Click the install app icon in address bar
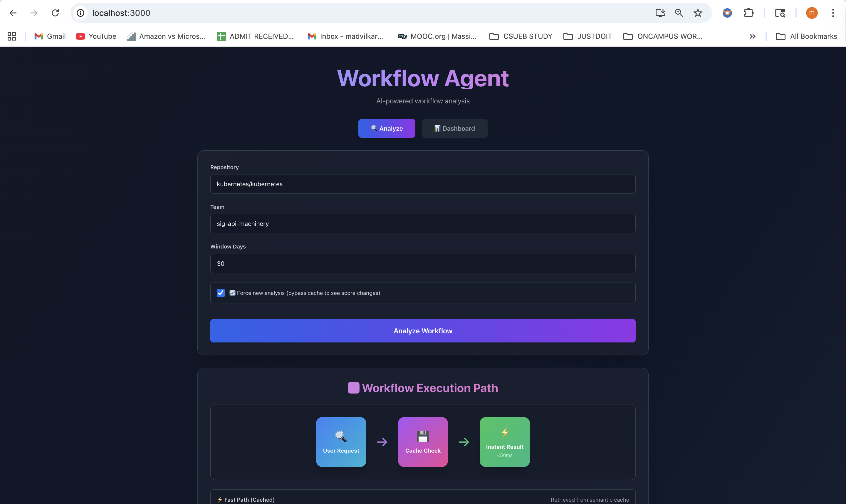Viewport: 846px width, 504px height. tap(660, 13)
